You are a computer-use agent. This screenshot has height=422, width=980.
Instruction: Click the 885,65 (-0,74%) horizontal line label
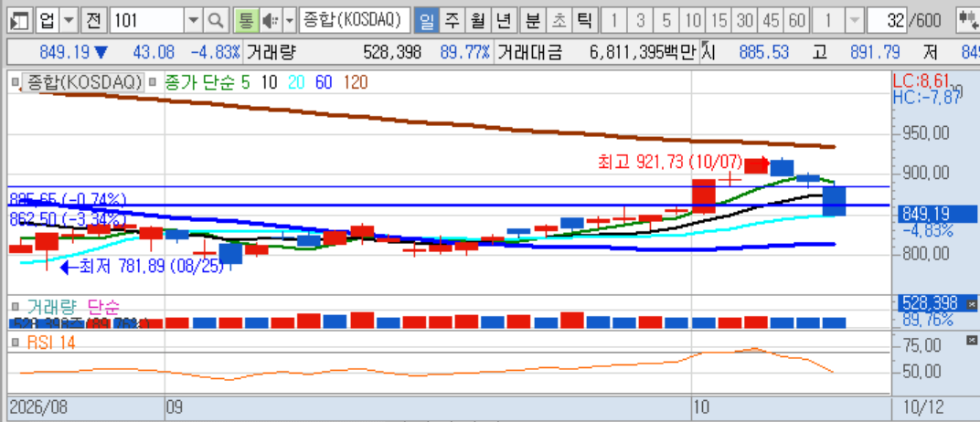pos(69,199)
